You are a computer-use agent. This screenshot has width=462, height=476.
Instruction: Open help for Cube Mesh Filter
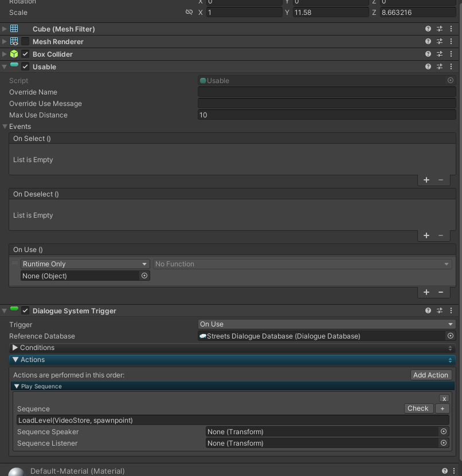428,29
